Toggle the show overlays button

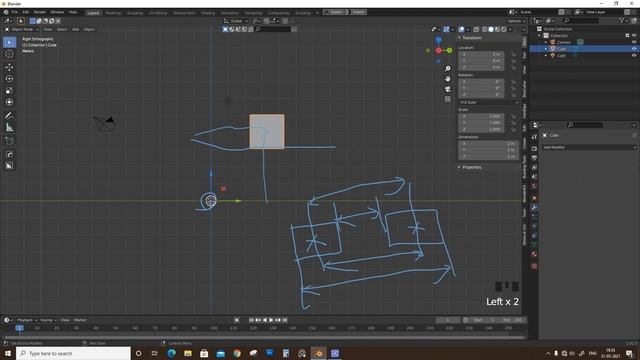[x=461, y=29]
